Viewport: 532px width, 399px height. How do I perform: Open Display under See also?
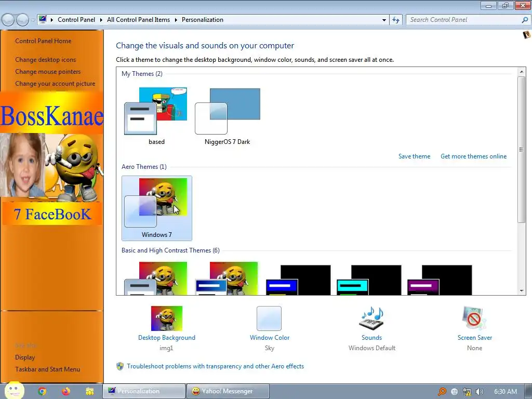25,357
